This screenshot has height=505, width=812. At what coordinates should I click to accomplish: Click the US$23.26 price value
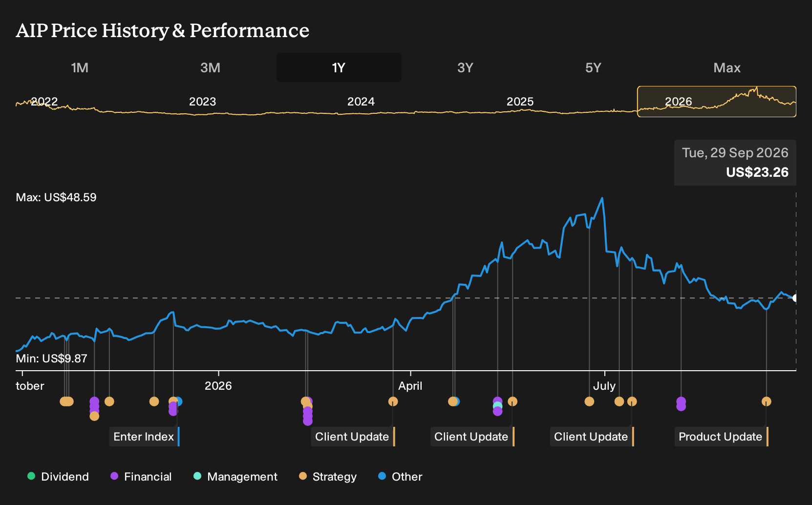coord(757,172)
